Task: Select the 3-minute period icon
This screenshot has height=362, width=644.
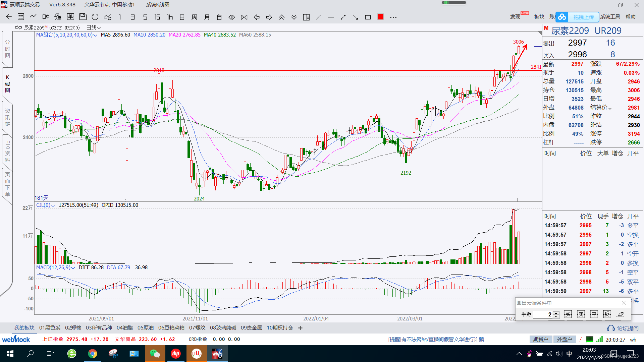Action: pyautogui.click(x=133, y=17)
